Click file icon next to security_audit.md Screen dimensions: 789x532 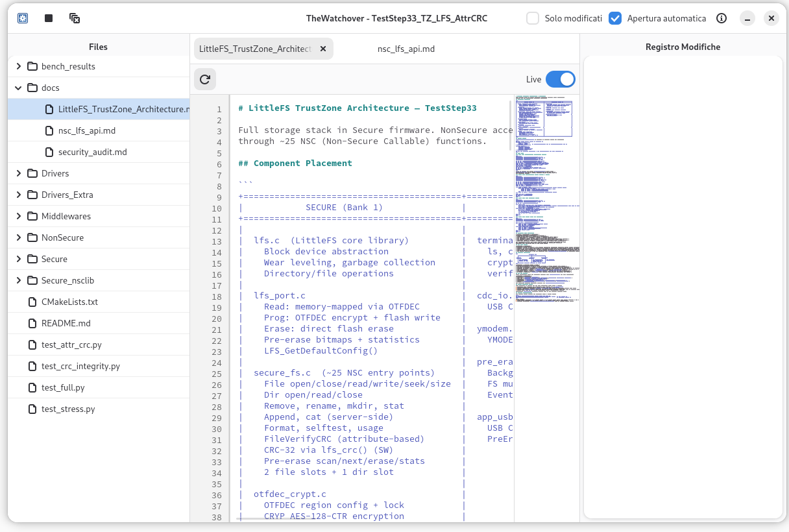click(x=49, y=152)
